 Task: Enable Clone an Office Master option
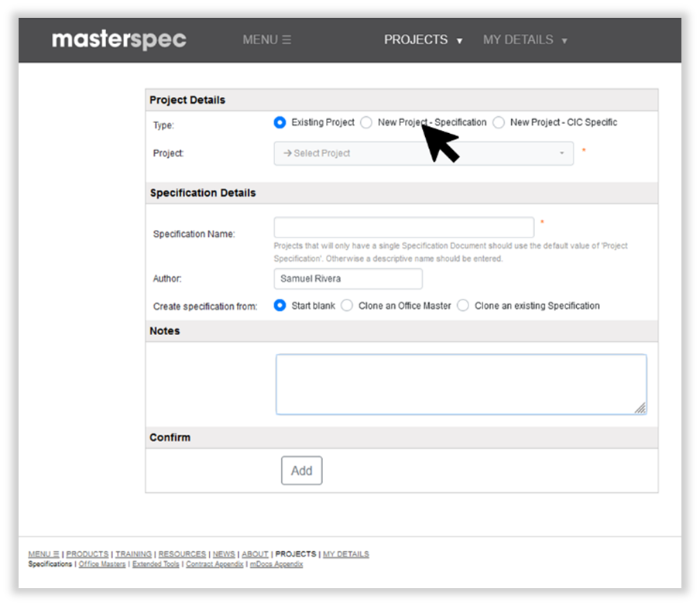(x=346, y=306)
